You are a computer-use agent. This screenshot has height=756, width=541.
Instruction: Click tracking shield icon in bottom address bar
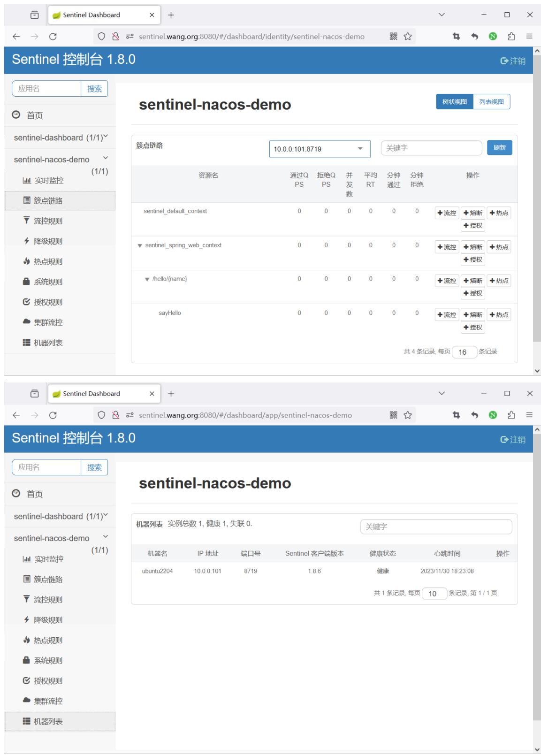[x=101, y=415]
